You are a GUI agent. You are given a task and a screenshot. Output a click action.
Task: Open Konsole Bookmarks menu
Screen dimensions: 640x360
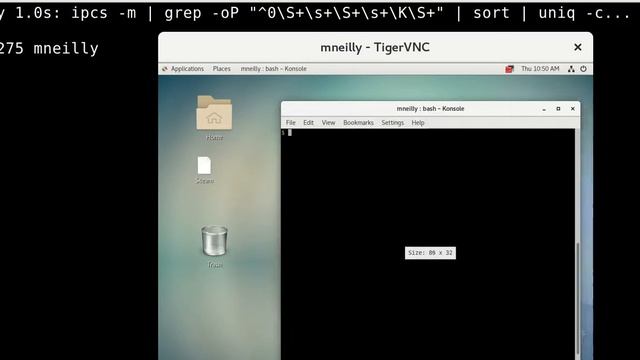(358, 122)
